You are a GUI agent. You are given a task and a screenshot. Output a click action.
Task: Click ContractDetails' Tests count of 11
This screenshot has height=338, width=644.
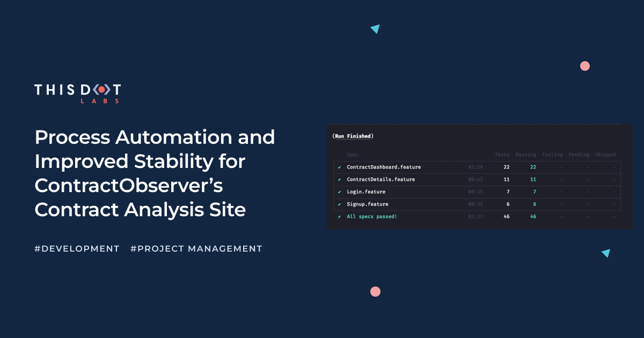(x=507, y=179)
